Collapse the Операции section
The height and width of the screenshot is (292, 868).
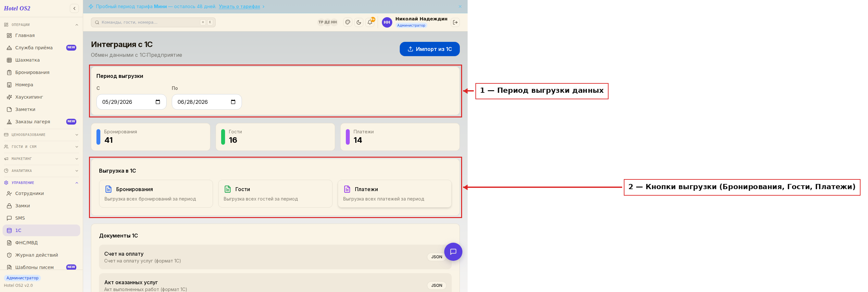[x=41, y=25]
